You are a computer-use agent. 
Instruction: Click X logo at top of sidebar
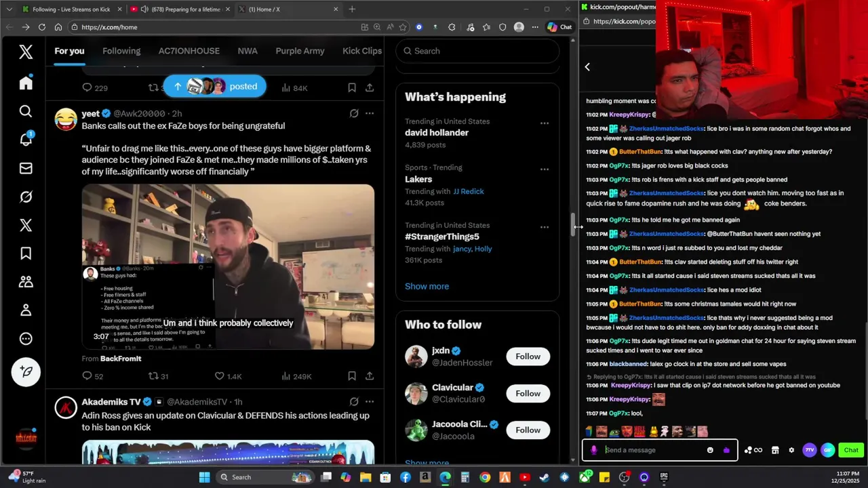coord(26,52)
